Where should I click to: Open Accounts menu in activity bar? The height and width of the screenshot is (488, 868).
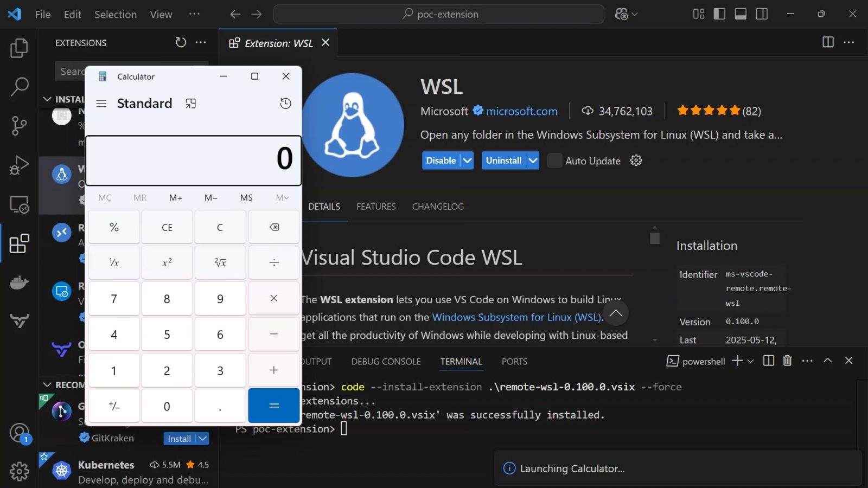(x=19, y=433)
